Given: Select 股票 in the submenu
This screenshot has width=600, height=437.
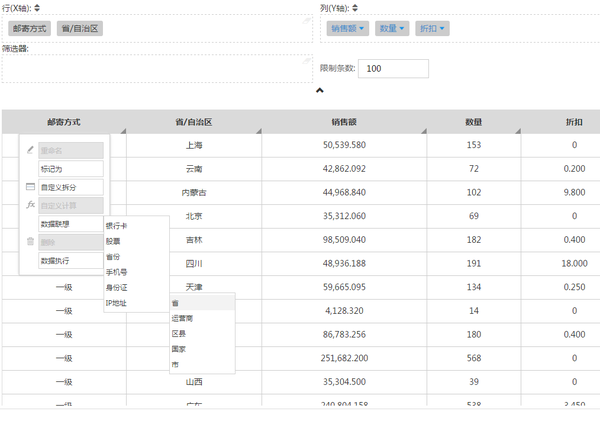Looking at the screenshot, I should 136,241.
